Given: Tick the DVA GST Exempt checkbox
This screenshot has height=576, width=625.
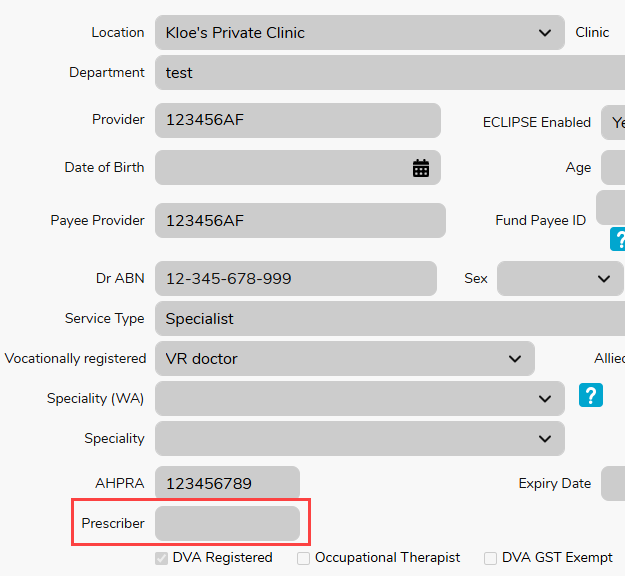Looking at the screenshot, I should tap(490, 558).
